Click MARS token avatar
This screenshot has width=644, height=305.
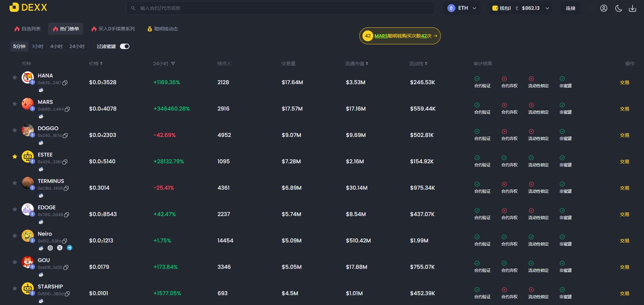point(28,104)
